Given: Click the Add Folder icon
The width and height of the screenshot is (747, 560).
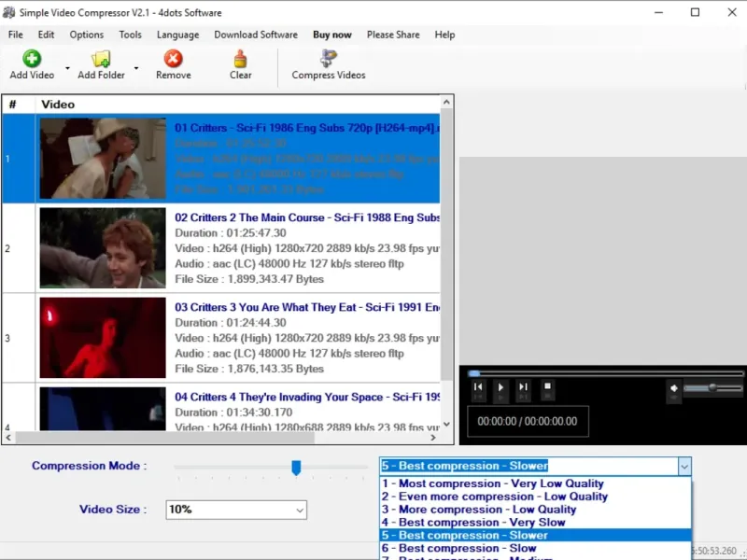Looking at the screenshot, I should 101,59.
